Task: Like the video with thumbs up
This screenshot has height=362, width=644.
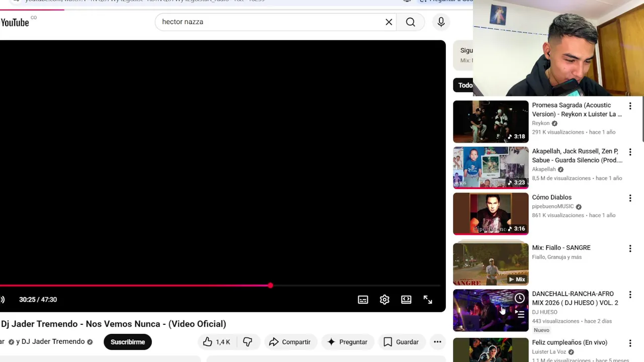Action: 216,342
